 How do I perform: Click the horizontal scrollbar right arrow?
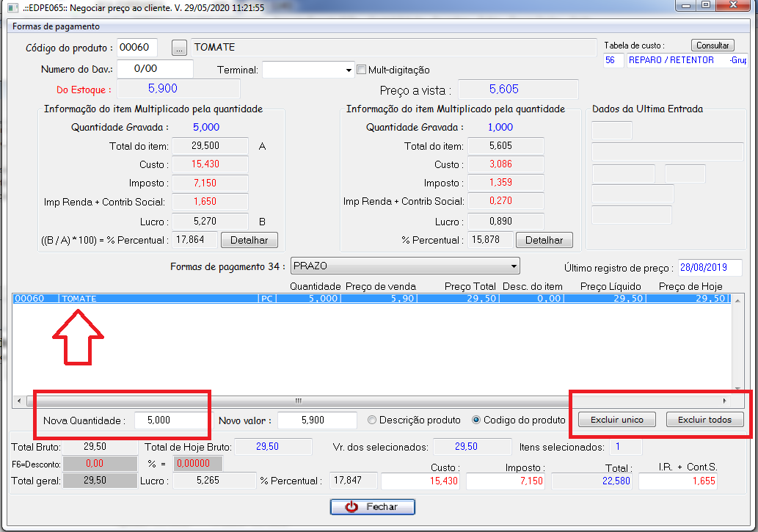click(x=725, y=401)
